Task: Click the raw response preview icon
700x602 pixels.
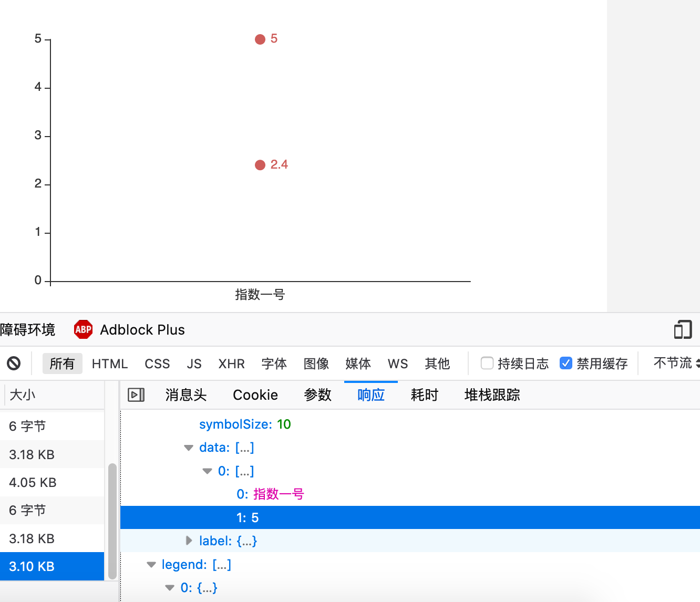Action: pyautogui.click(x=136, y=395)
